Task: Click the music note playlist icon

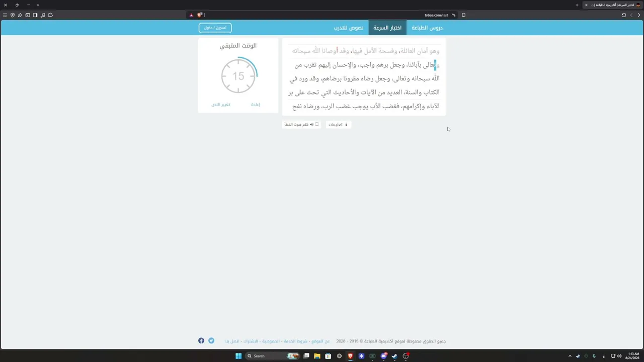Action: tap(43, 15)
